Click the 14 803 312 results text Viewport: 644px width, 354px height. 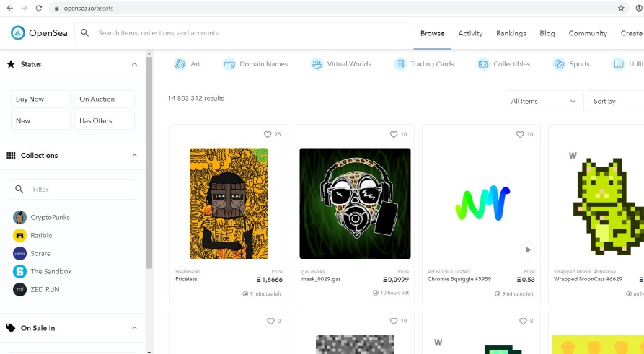pos(196,99)
